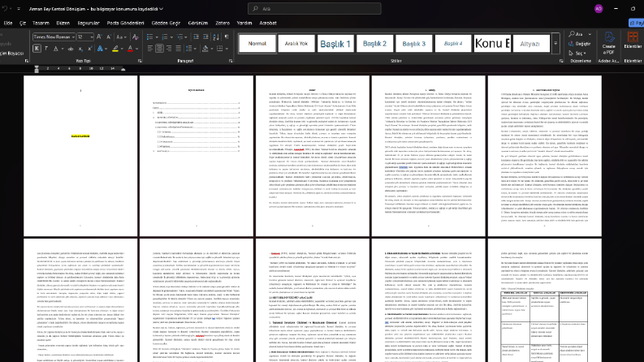Apply text effects (blue A icon)
644x362 pixels.
(x=100, y=49)
